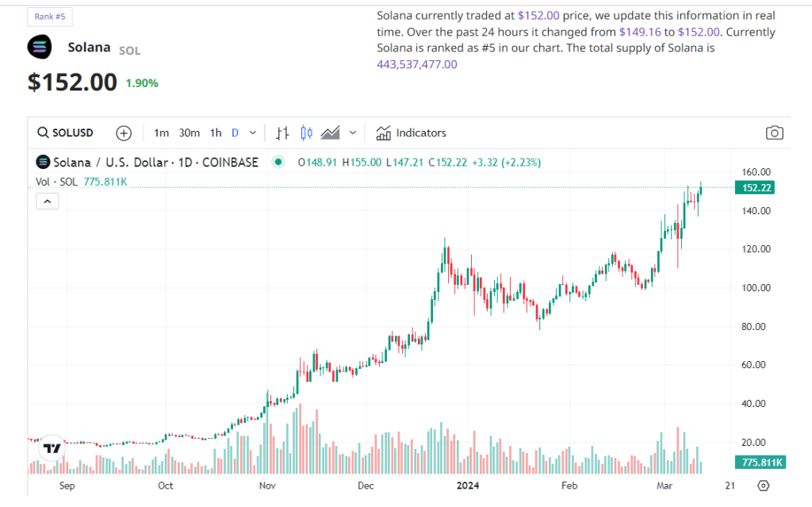
Task: Click the plus icon to compare symbols
Action: 124,133
